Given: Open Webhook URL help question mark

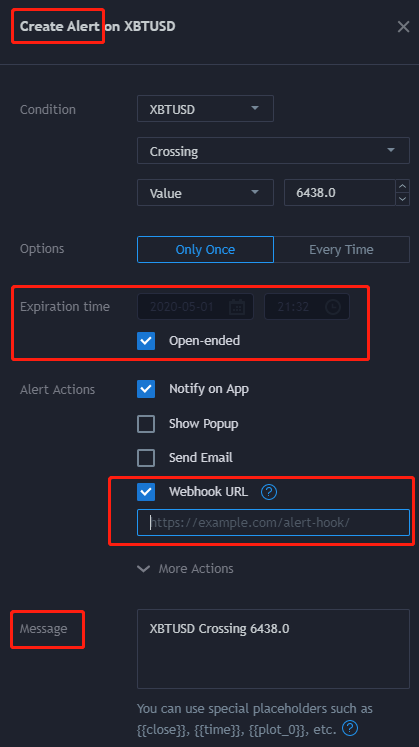Looking at the screenshot, I should point(269,492).
